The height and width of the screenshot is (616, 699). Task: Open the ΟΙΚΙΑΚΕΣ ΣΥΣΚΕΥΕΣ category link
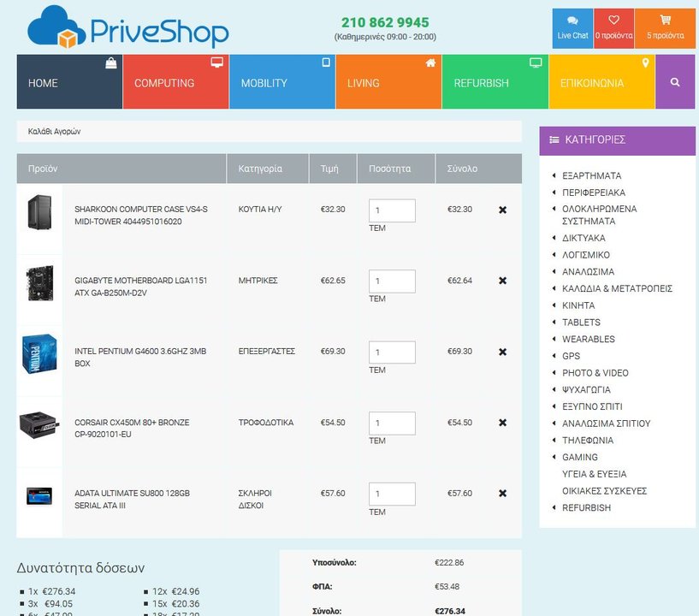605,491
